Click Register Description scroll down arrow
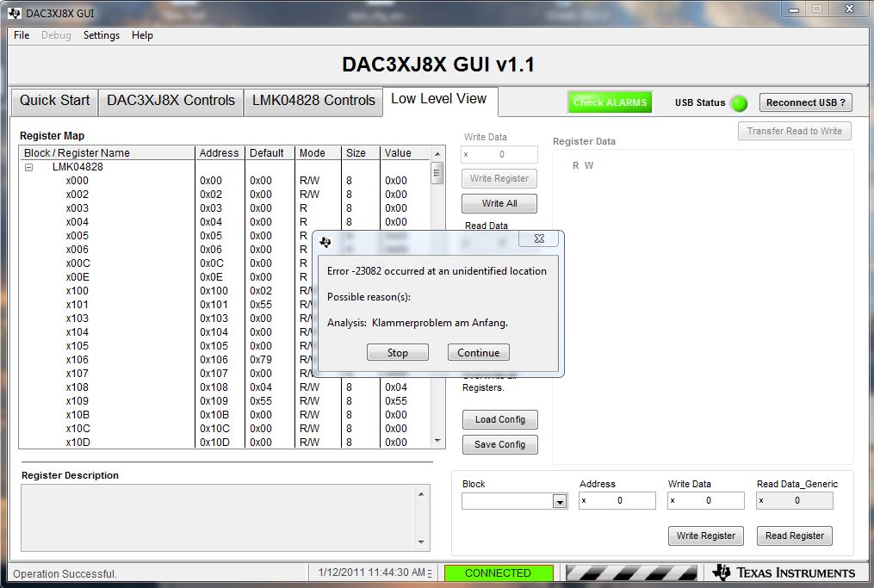The height and width of the screenshot is (588, 874). click(421, 542)
